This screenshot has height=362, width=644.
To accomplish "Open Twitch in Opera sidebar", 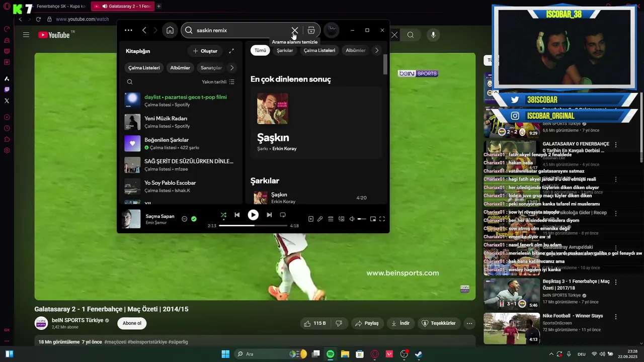I will (7, 89).
